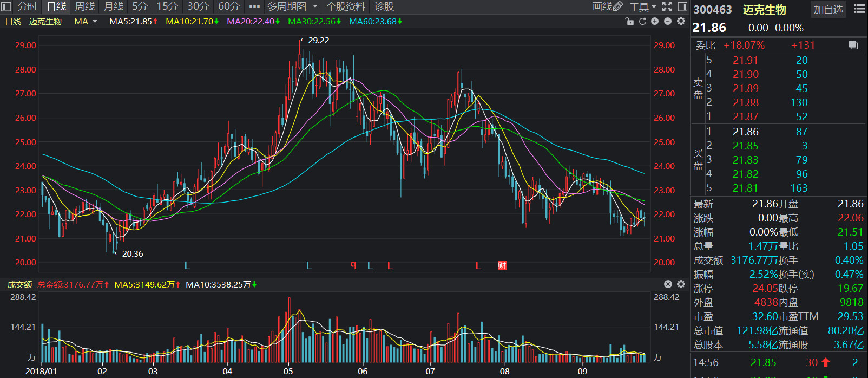
Task: Zoom in the chart with the plus icon
Action: [x=655, y=21]
